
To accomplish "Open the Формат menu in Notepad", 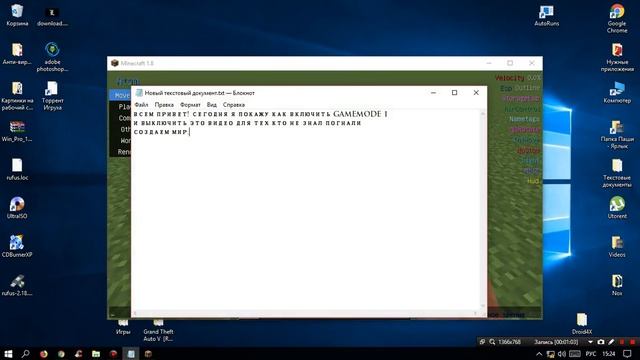I will pos(190,105).
